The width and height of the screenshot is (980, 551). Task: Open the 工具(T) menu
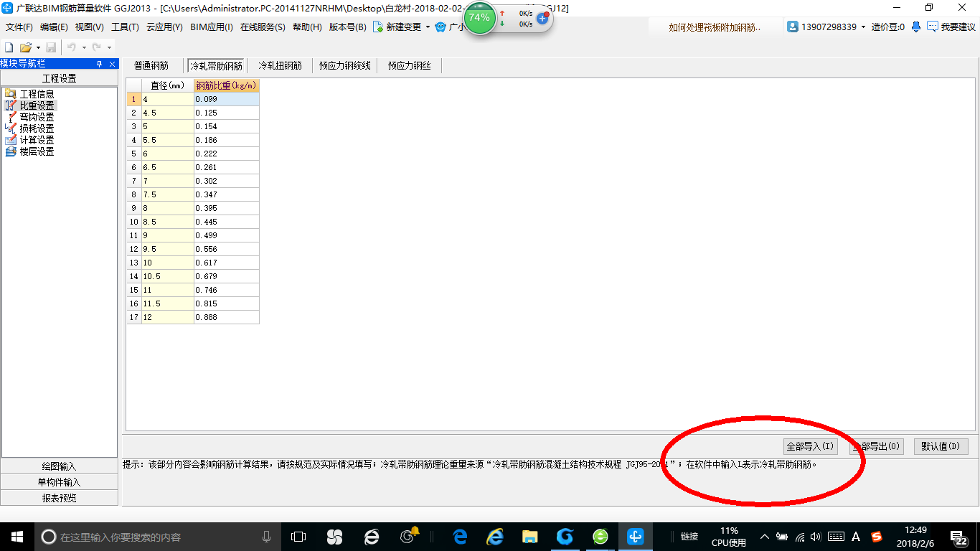click(x=125, y=27)
